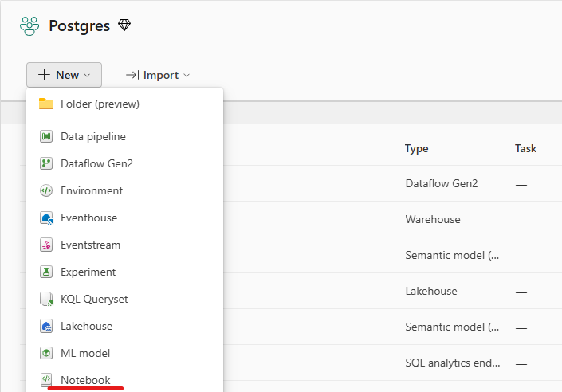Expand the Import dropdown chevron

[x=187, y=75]
